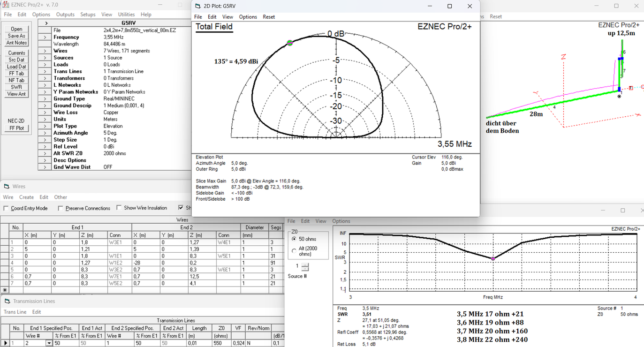This screenshot has height=347, width=644.
Task: Open the Setups menu
Action: (x=88, y=15)
